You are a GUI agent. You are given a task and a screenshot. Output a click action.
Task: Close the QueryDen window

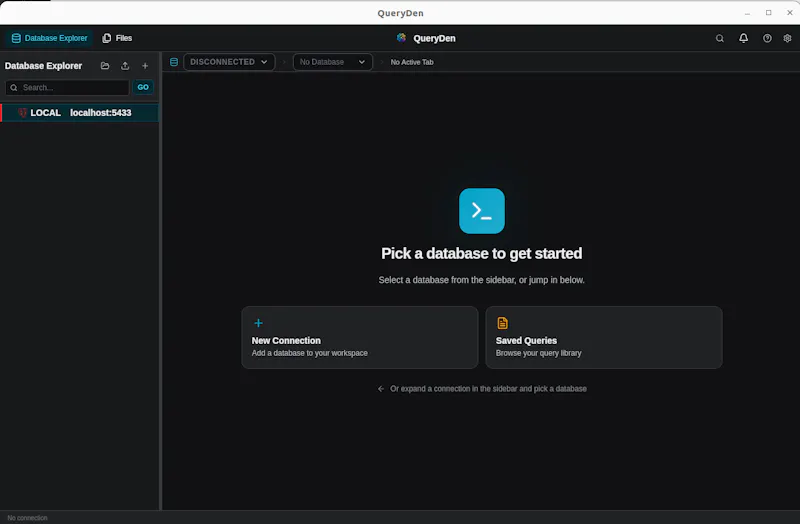tap(789, 13)
